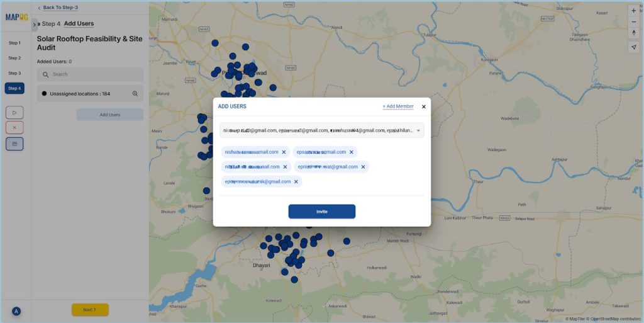Collapse the sidebar with the chevron arrow

(x=35, y=25)
